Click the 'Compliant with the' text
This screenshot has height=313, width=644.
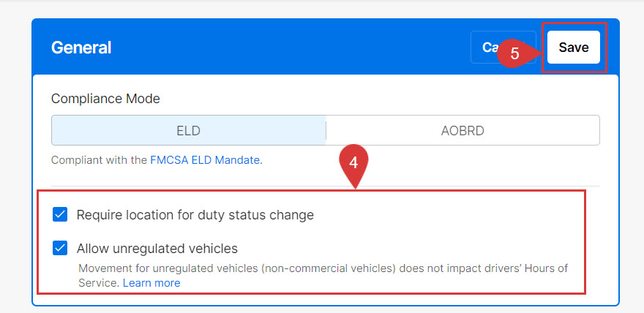point(99,159)
